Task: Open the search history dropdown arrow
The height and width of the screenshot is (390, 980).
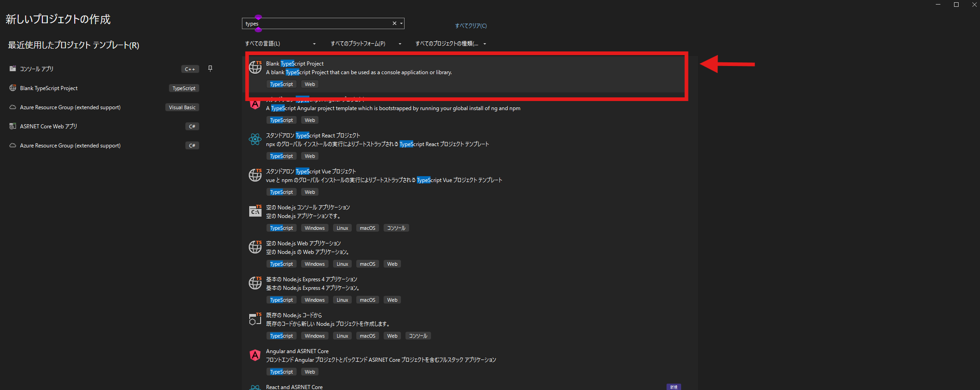Action: pos(401,23)
